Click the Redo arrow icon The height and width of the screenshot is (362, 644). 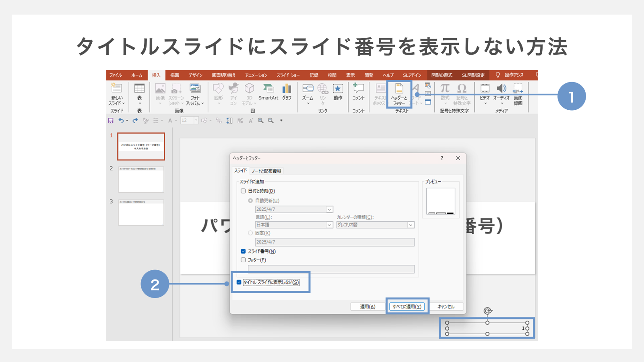(135, 121)
